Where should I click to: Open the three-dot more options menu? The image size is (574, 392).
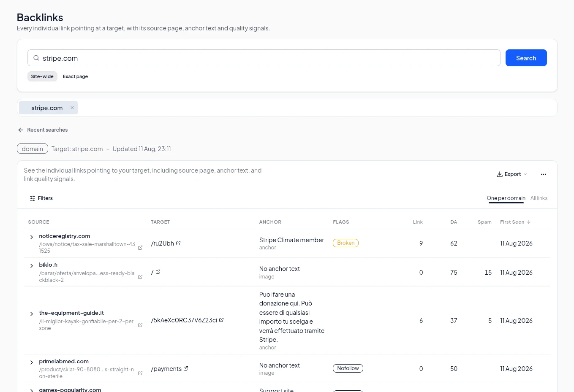(x=544, y=174)
